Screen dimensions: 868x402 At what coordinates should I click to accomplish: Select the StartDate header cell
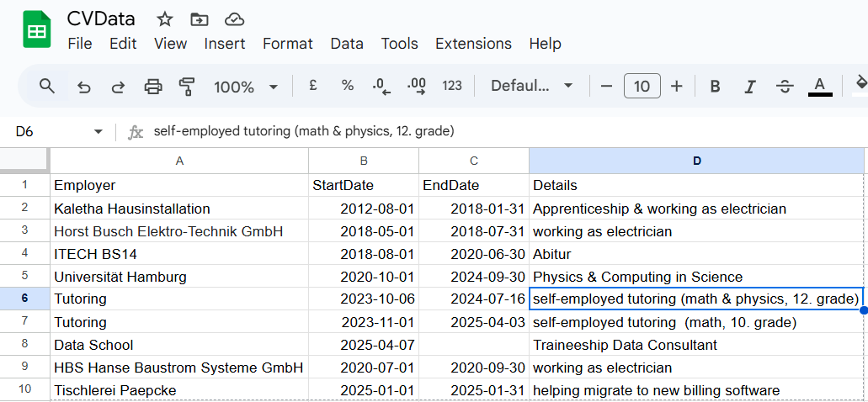pos(364,185)
